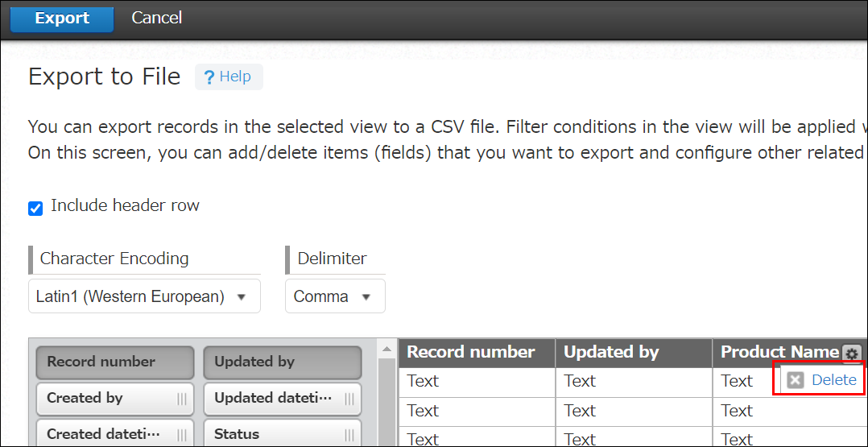Click the X icon beside Delete
The image size is (868, 447).
coord(796,380)
